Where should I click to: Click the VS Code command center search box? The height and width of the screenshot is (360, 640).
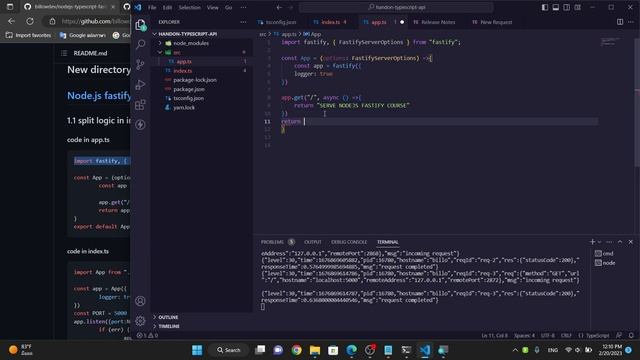[x=396, y=7]
